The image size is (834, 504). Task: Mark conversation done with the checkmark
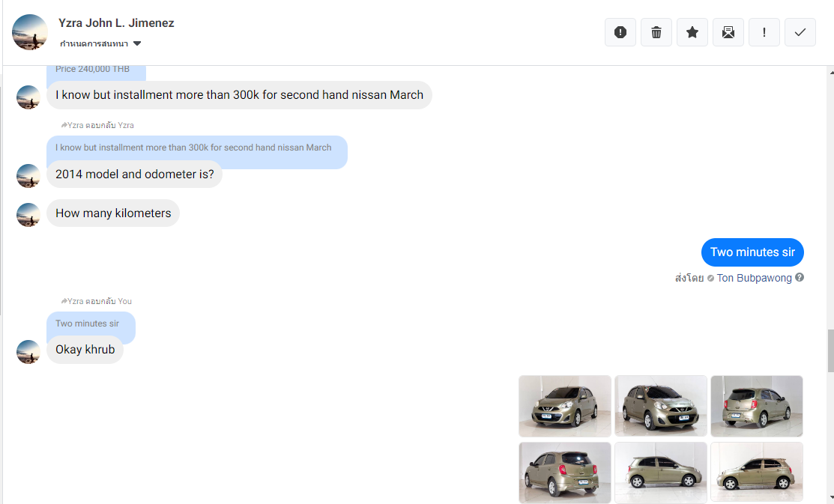pos(800,32)
